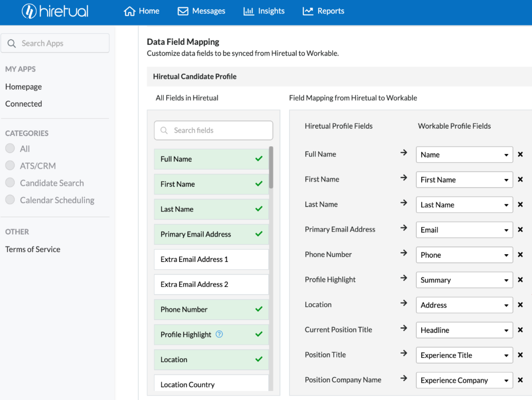Open the Insights tab
The width and height of the screenshot is (532, 400).
[x=264, y=11]
